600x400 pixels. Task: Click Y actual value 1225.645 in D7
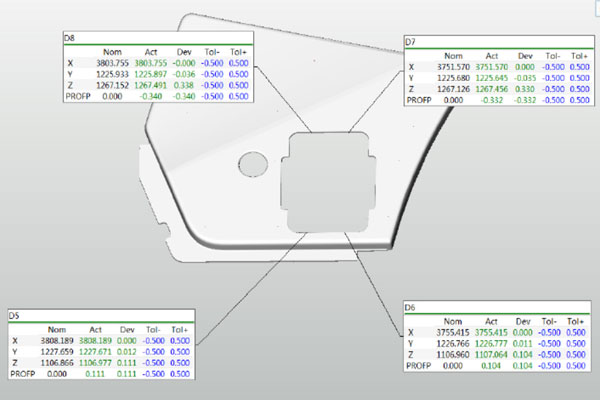(492, 78)
